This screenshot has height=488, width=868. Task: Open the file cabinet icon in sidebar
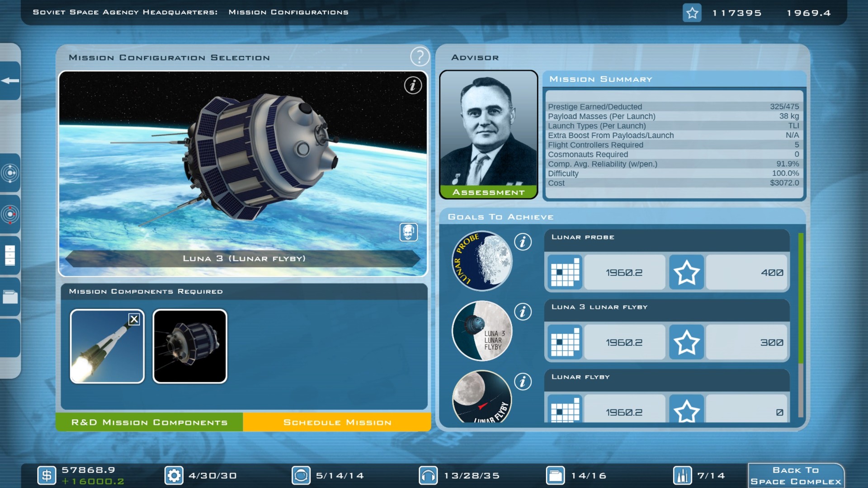9,253
